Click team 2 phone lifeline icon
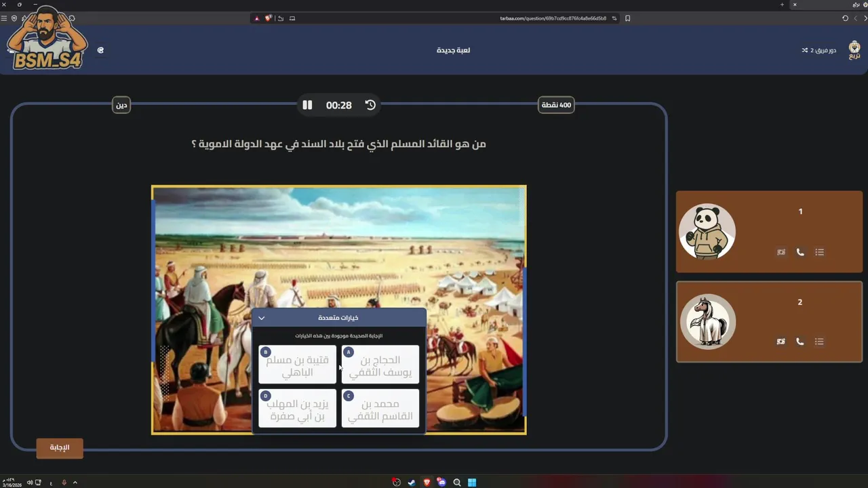The height and width of the screenshot is (488, 868). 800,342
